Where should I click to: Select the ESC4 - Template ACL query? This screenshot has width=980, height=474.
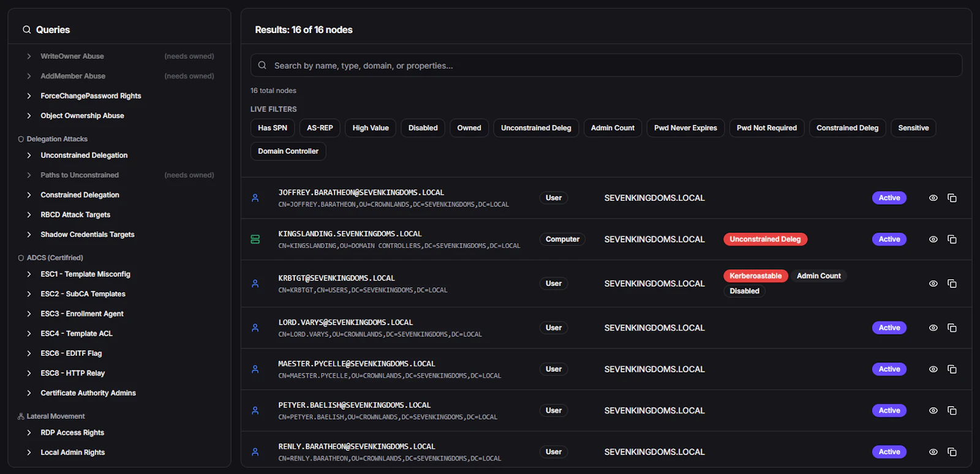tap(77, 334)
